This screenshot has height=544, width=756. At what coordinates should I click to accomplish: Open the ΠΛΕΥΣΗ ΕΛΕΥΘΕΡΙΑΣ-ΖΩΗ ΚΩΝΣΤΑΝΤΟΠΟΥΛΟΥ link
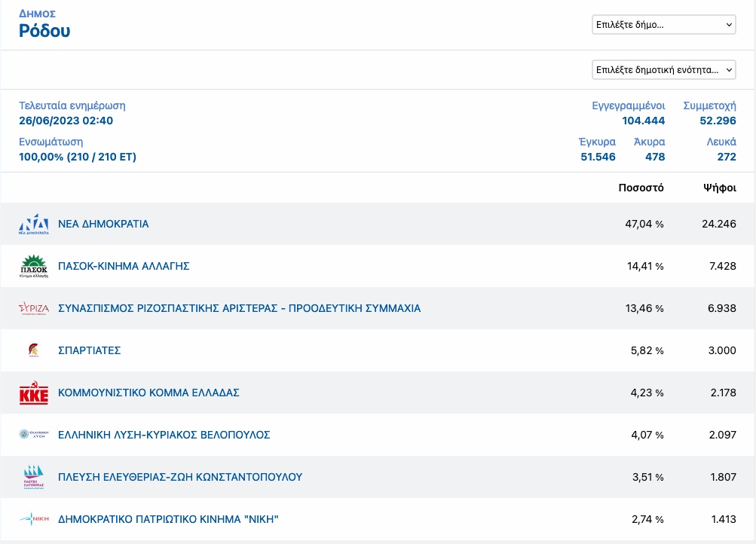tap(180, 477)
